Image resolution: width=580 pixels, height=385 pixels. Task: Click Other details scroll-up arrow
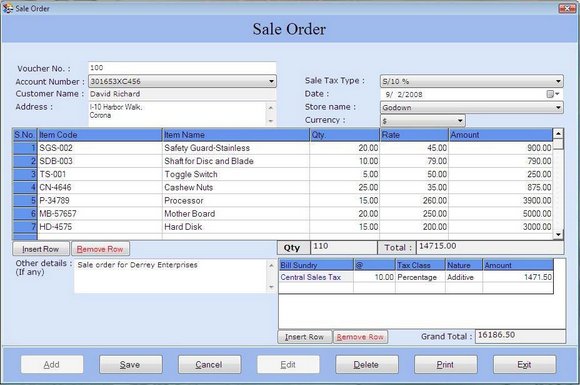[271, 266]
